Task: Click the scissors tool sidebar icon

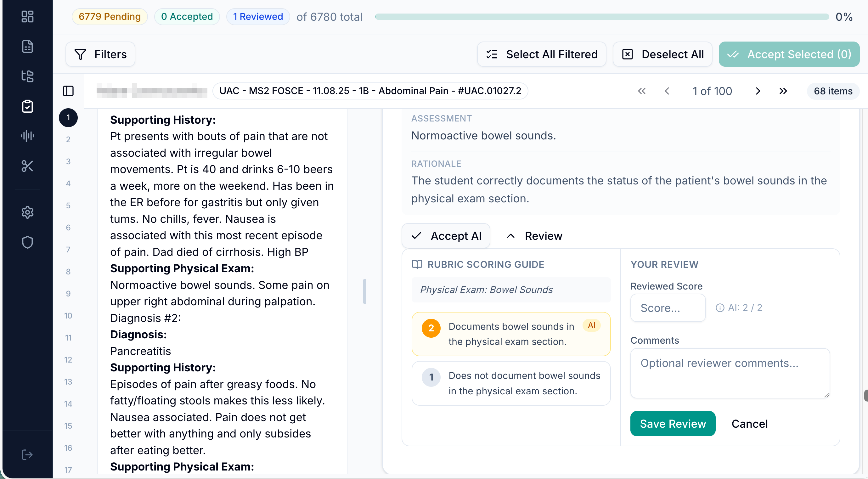Action: pos(27,166)
